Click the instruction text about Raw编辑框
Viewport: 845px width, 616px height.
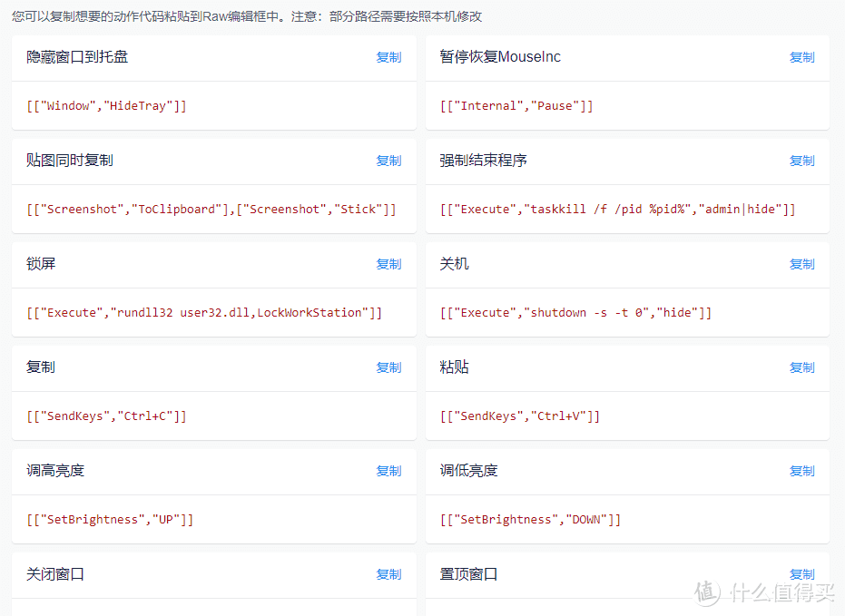pyautogui.click(x=247, y=16)
